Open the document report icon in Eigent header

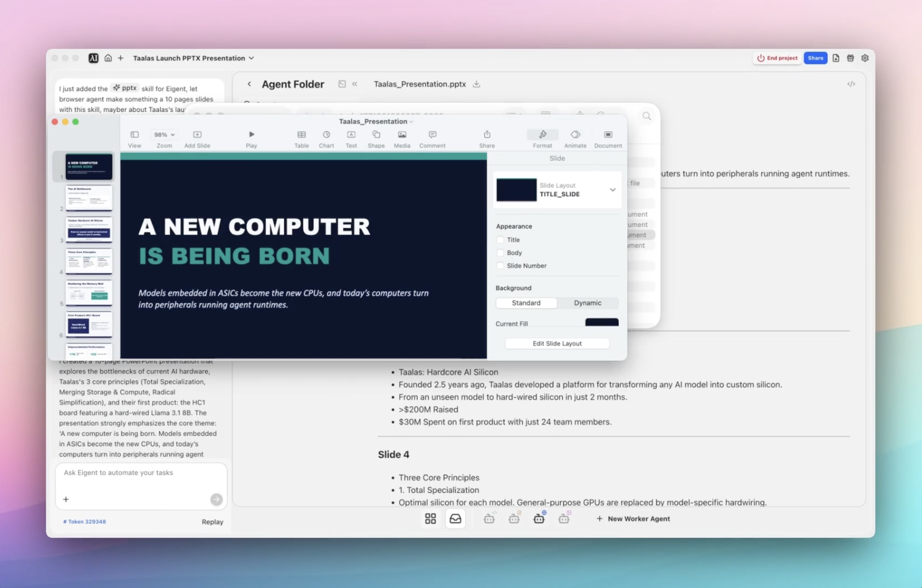[x=836, y=58]
